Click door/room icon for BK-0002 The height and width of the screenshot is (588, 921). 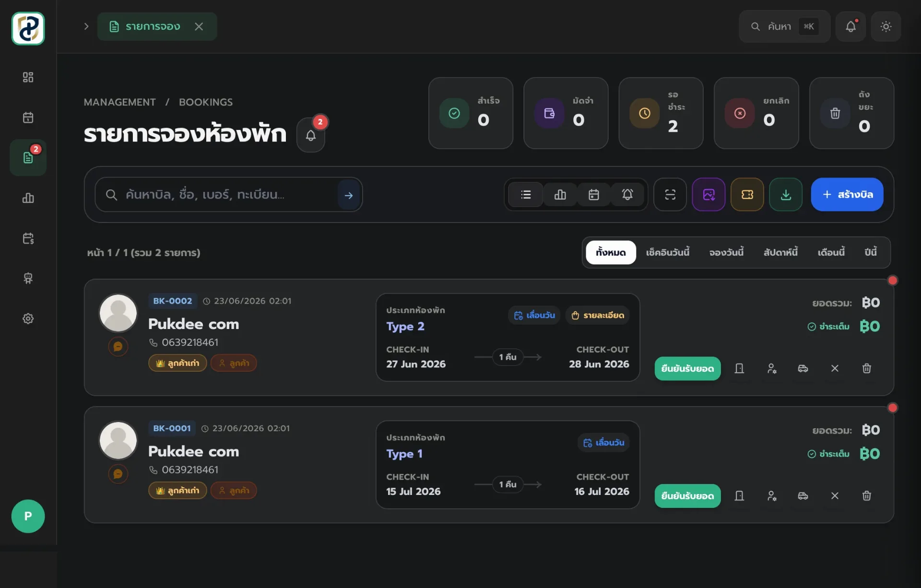(x=739, y=368)
